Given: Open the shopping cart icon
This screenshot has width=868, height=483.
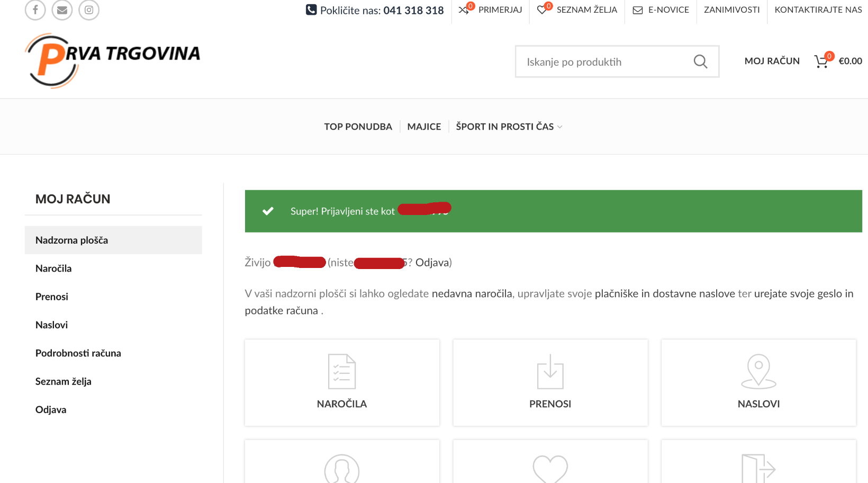Looking at the screenshot, I should (x=821, y=61).
